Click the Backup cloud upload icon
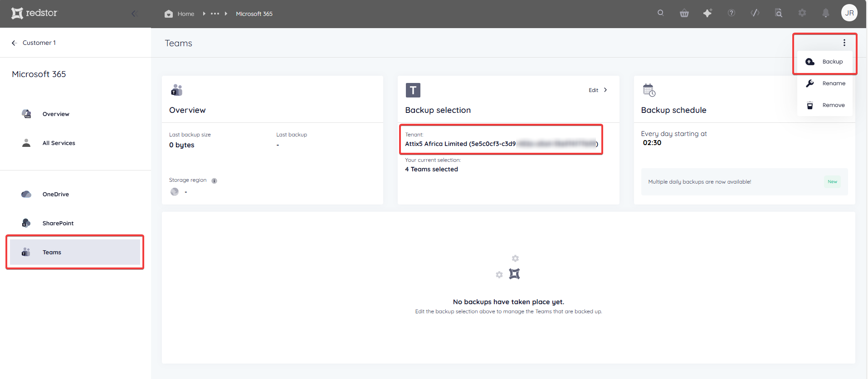 pyautogui.click(x=810, y=62)
